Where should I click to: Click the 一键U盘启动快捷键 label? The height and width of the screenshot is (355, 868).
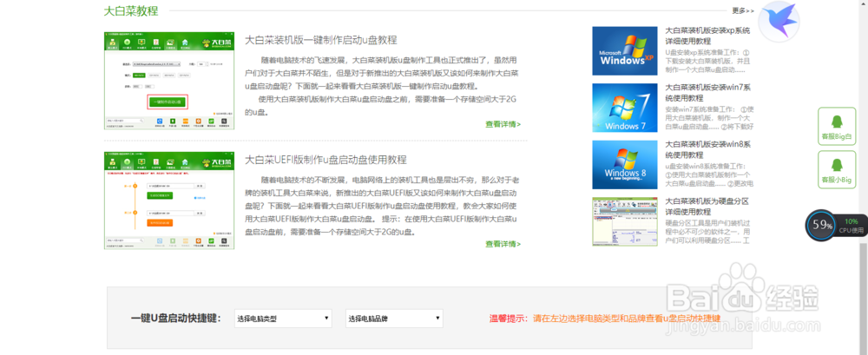176,319
